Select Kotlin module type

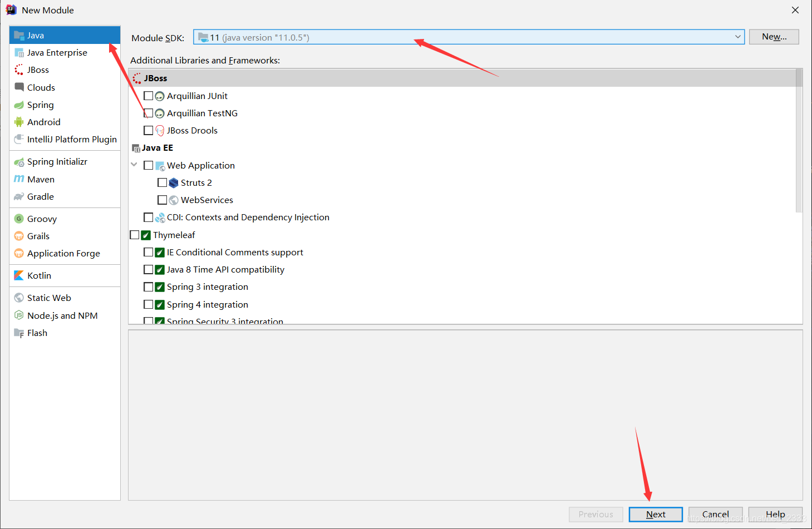[65, 275]
